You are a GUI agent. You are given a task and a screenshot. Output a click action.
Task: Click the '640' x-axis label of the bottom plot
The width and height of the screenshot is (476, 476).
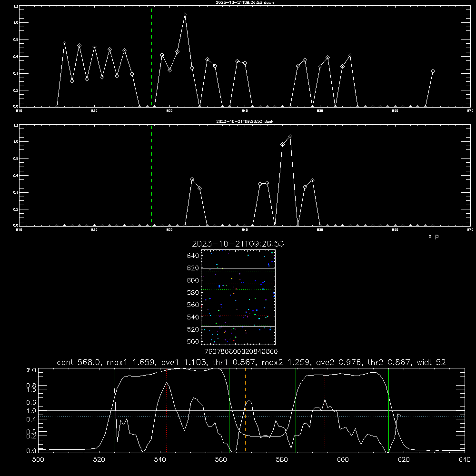tap(465, 460)
